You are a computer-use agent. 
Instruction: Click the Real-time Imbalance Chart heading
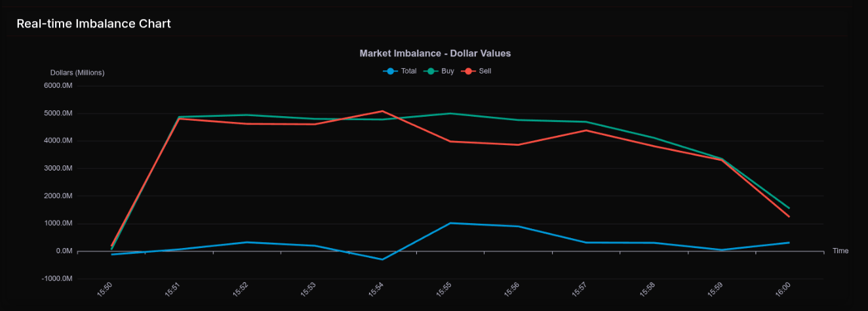pyautogui.click(x=94, y=24)
